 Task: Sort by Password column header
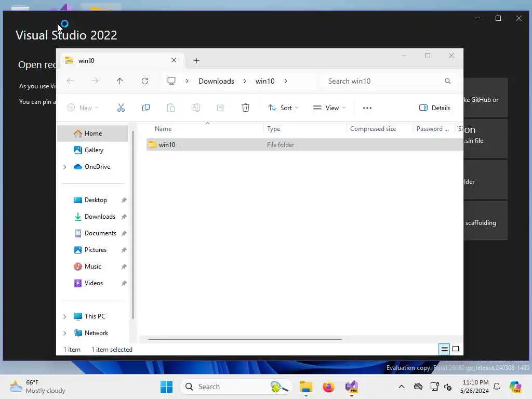point(433,129)
